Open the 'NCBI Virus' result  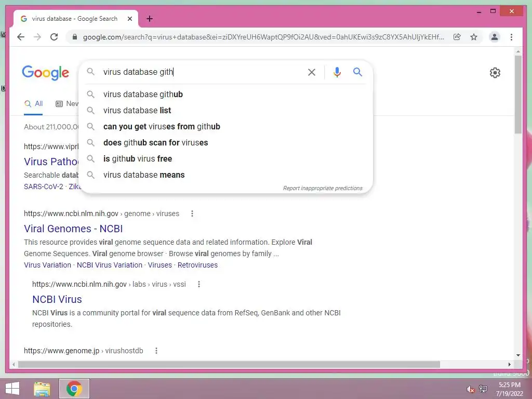pos(57,299)
